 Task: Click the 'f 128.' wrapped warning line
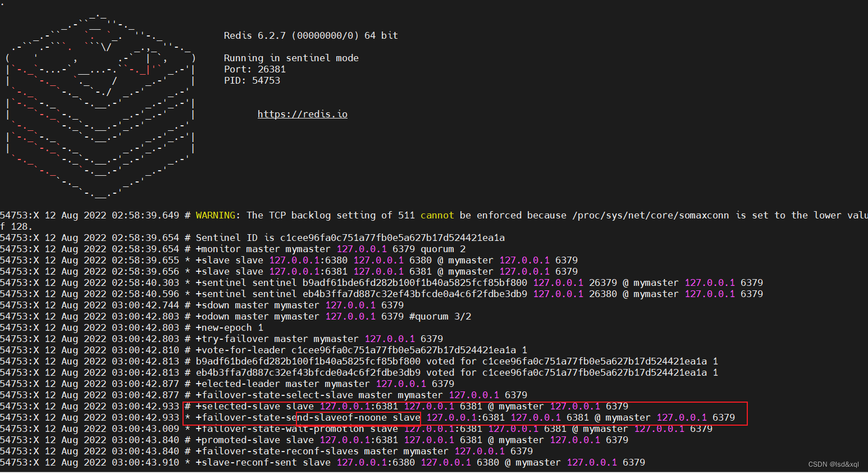tap(16, 226)
